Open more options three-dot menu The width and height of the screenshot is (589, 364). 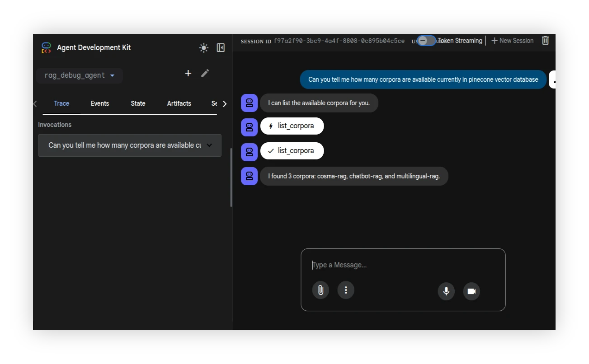pyautogui.click(x=346, y=290)
